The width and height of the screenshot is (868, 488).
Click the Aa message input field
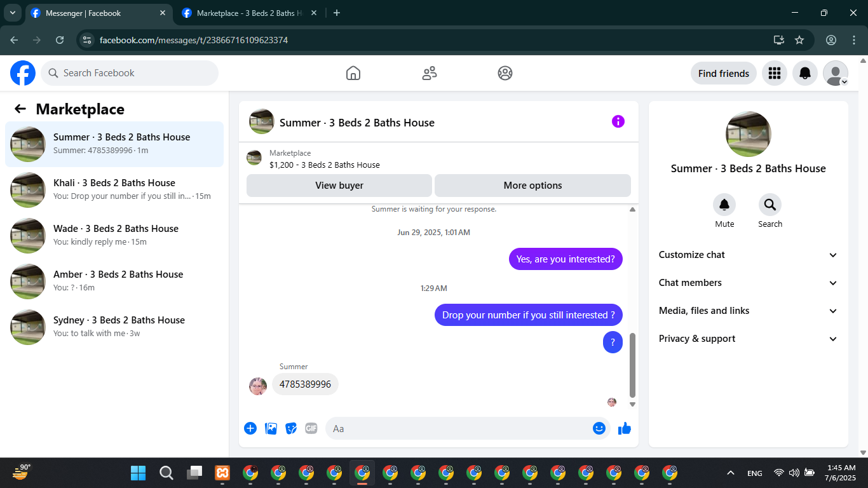coord(468,428)
